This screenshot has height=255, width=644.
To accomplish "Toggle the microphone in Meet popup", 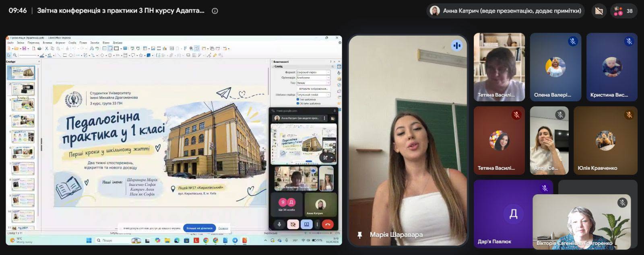I will [279, 224].
